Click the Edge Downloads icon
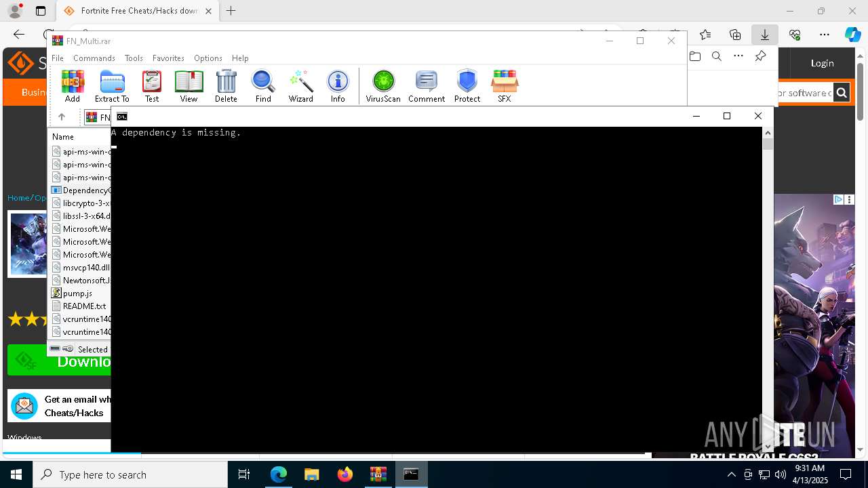 pos(764,35)
